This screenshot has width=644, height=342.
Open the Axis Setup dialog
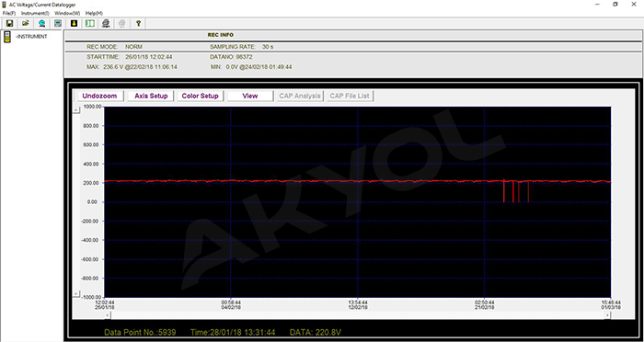pos(151,96)
